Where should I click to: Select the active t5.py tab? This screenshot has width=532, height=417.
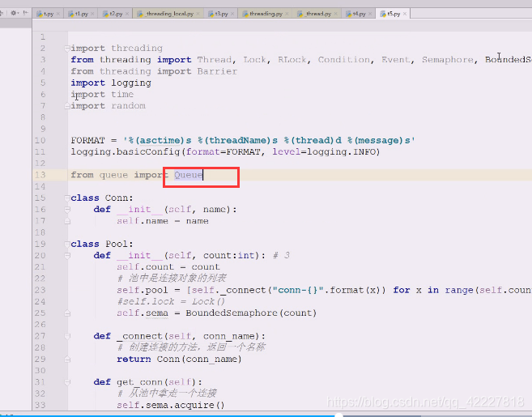click(x=394, y=14)
